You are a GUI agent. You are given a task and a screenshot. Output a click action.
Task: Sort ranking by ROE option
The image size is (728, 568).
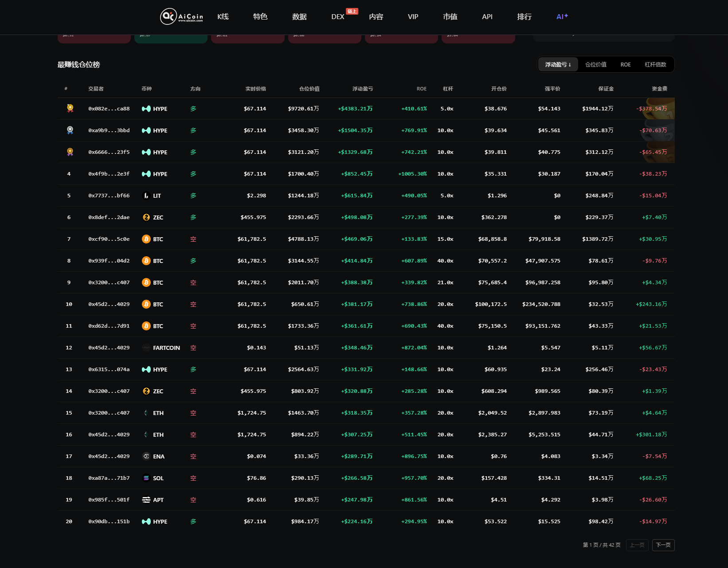626,64
